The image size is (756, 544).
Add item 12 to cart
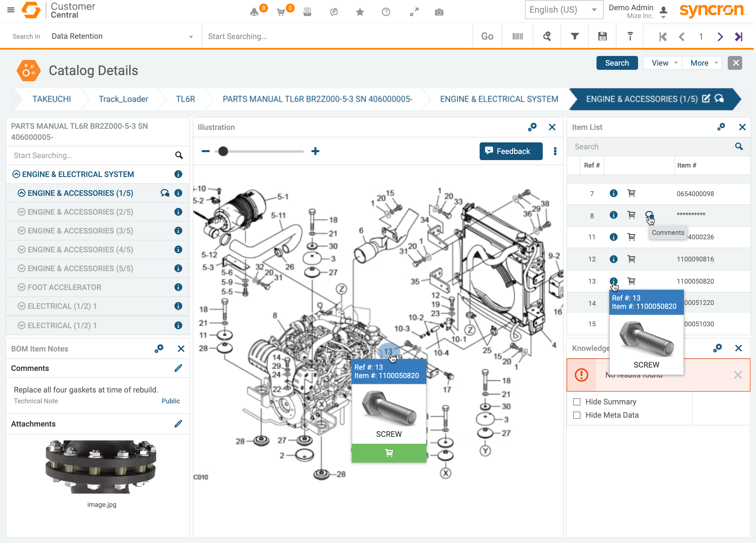(631, 259)
